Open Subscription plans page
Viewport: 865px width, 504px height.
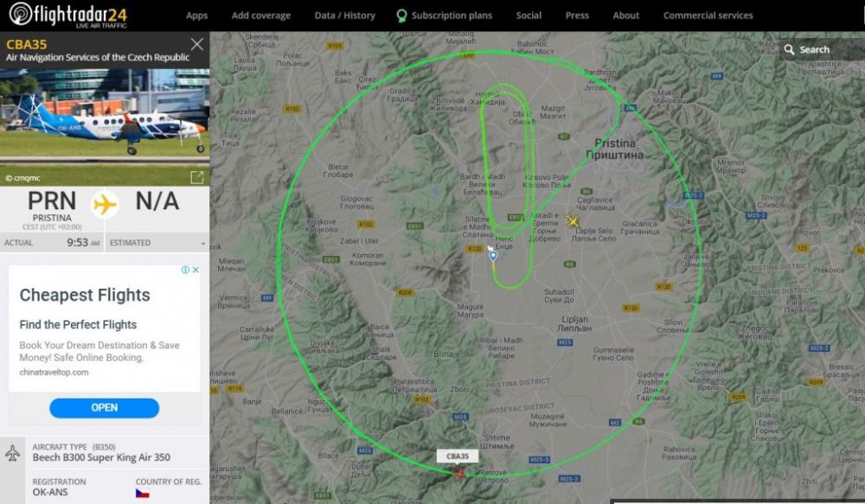(445, 16)
